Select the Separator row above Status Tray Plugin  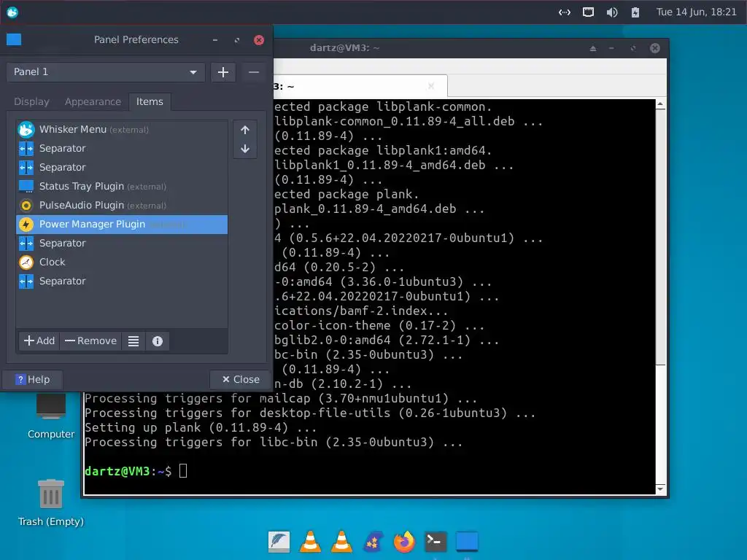pyautogui.click(x=122, y=167)
